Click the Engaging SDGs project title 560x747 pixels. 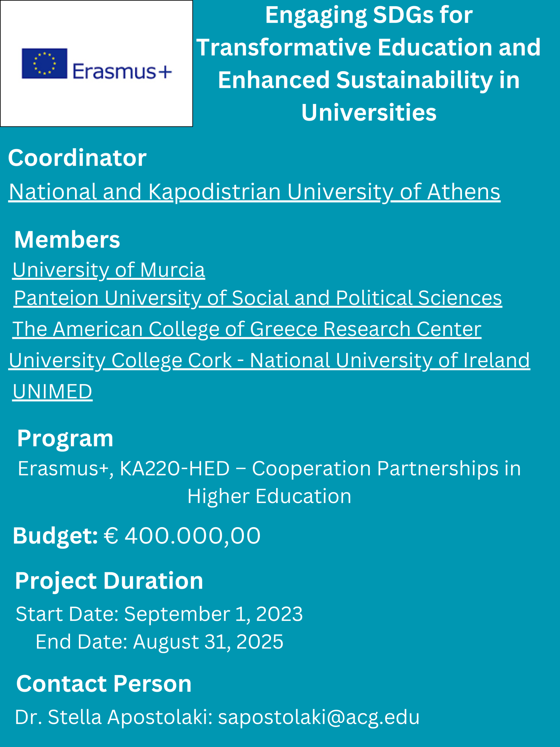(x=368, y=63)
